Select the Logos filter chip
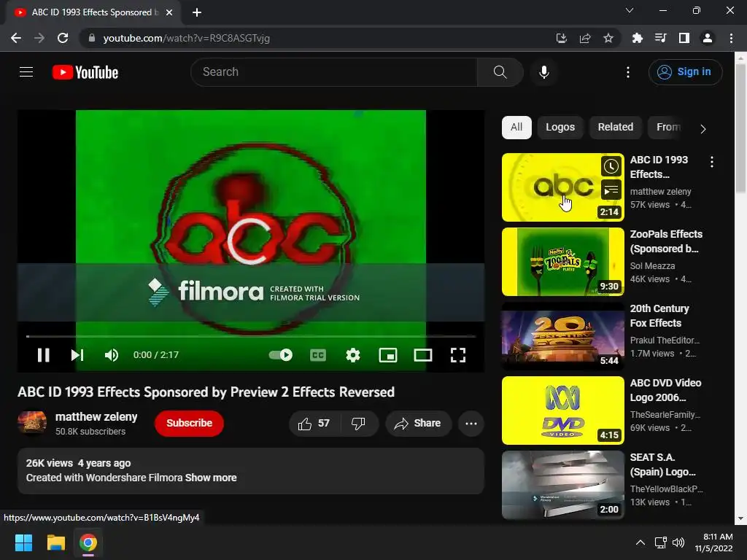 tap(560, 127)
